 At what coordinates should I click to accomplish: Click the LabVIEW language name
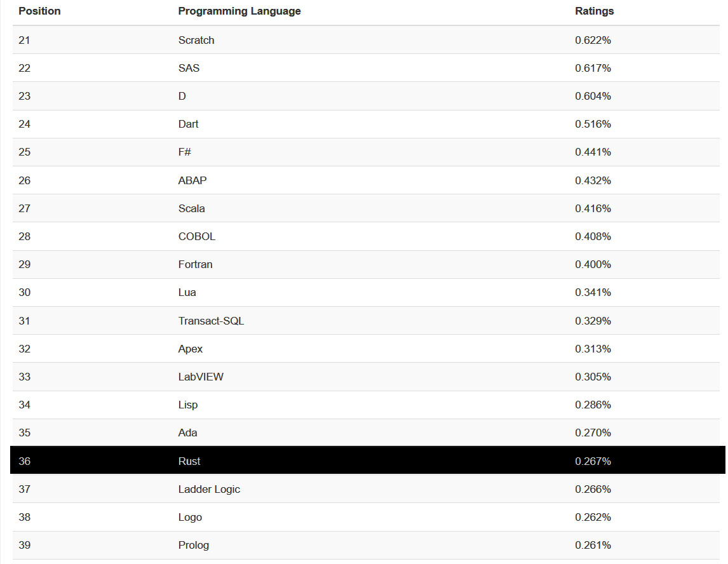click(201, 377)
